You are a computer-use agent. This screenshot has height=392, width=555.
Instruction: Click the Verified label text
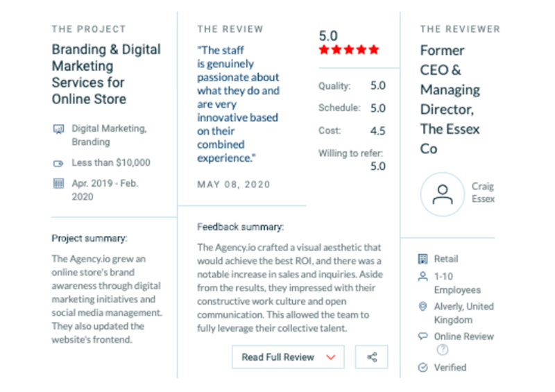pos(450,368)
